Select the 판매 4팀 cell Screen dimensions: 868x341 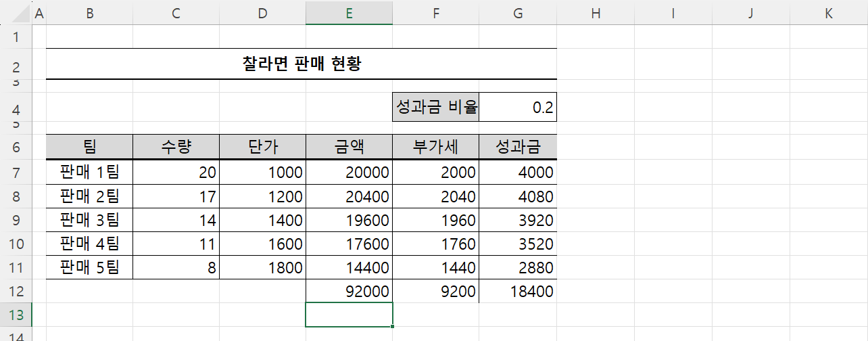coord(89,244)
